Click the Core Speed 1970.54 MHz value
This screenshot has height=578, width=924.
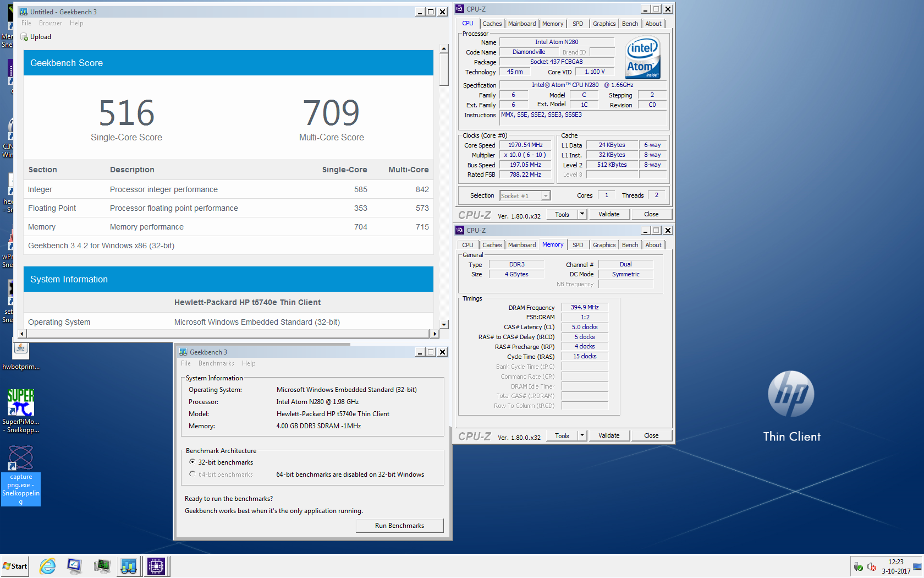pyautogui.click(x=525, y=145)
